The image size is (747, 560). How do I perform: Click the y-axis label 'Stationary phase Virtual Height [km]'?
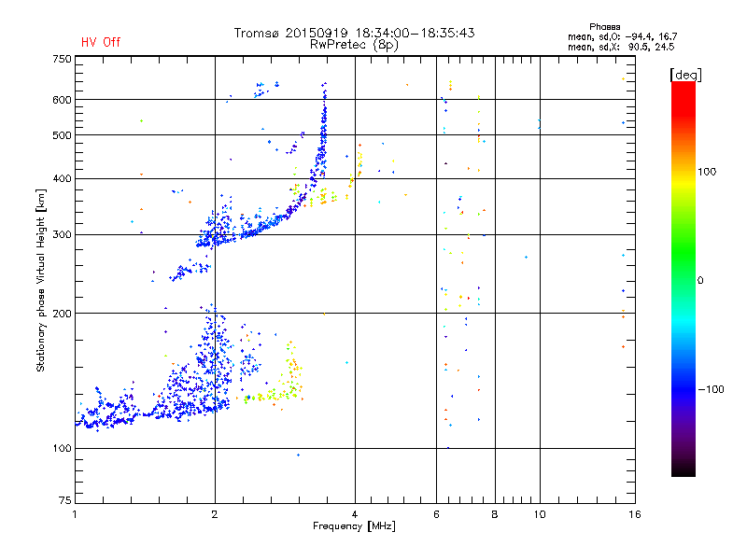(41, 280)
